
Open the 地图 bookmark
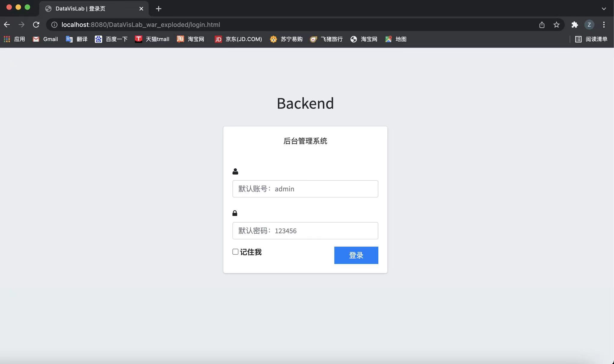pos(396,39)
